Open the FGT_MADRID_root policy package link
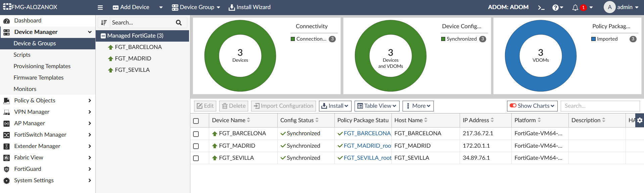Screen dimensions: 644x193 click(x=367, y=146)
